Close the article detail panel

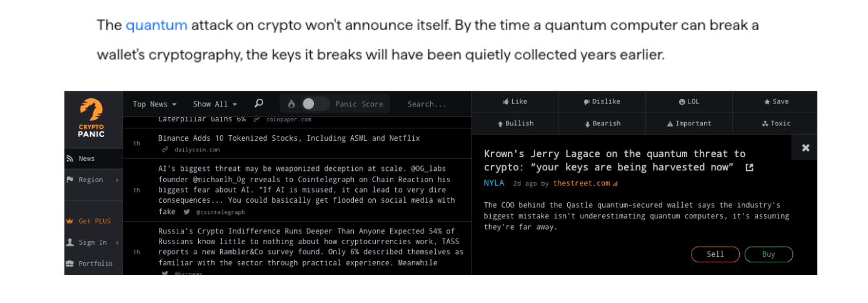click(805, 148)
